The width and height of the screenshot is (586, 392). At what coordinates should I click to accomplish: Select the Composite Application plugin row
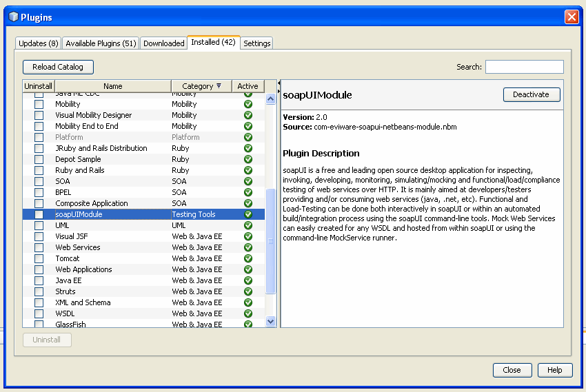tap(143, 203)
